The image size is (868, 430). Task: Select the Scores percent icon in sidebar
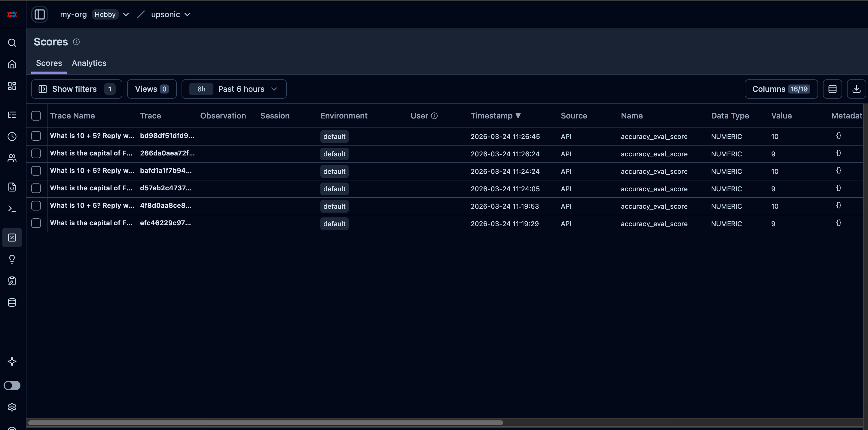point(12,238)
